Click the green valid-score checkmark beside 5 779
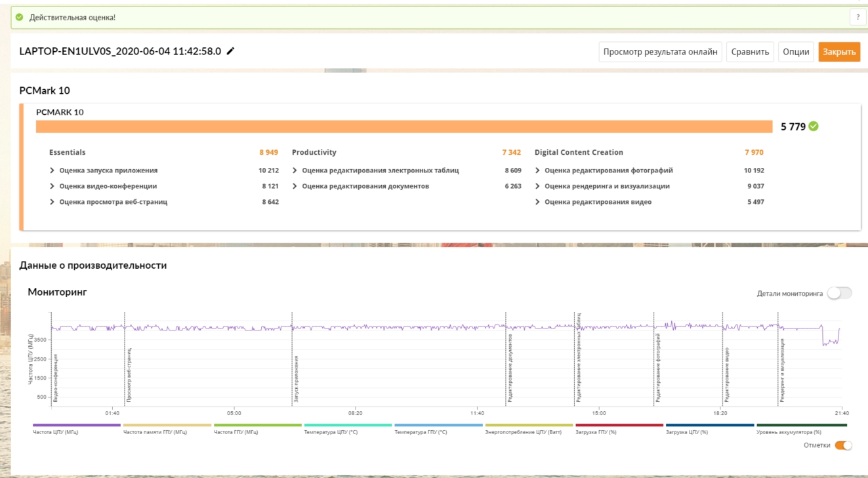 click(814, 127)
